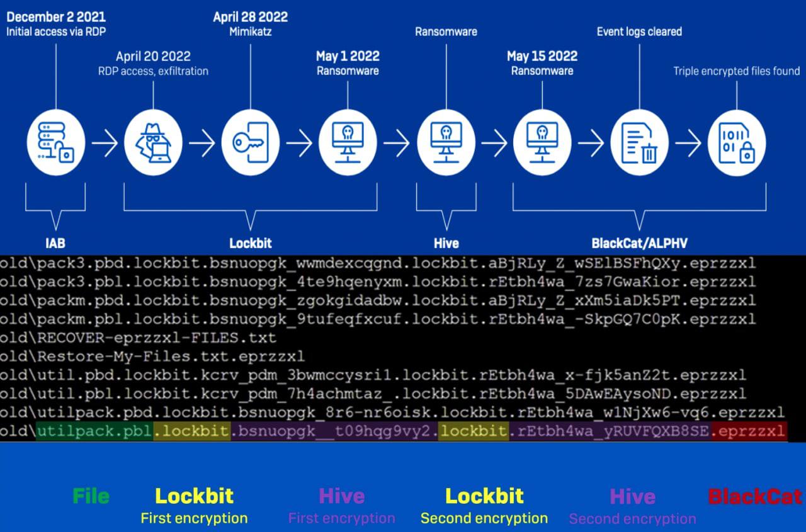Click the file line starting 'old\pack3.pbl.lockbit'

click(378, 281)
